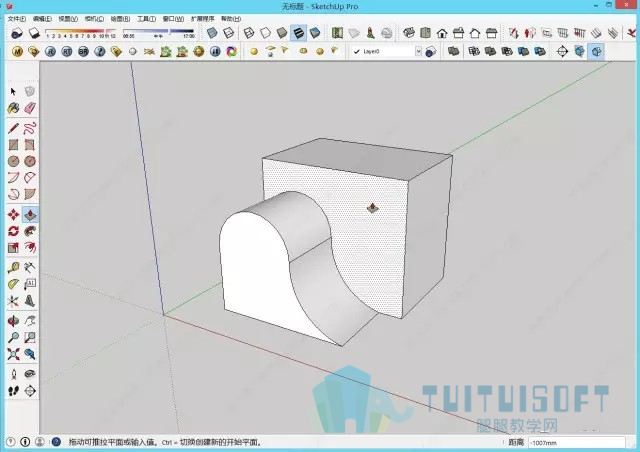Click the V-Ray RT render icon

point(67,51)
